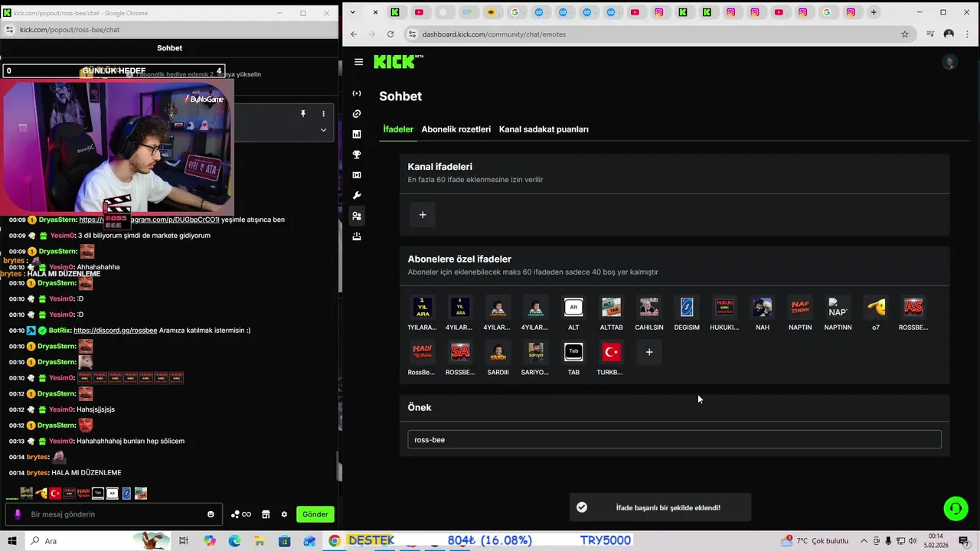Open the discord.gg/rossbee link in chat

click(115, 331)
